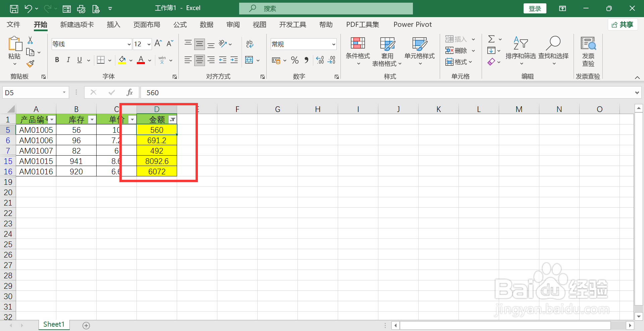The height and width of the screenshot is (331, 644).
Task: Switch to the Power Pivot tab
Action: (x=413, y=24)
